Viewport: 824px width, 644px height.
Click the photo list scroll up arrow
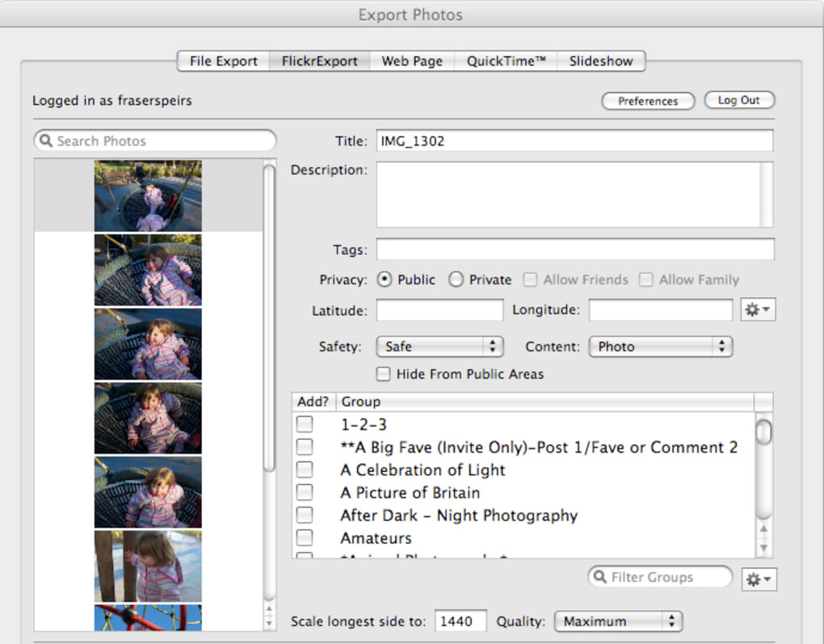click(269, 609)
